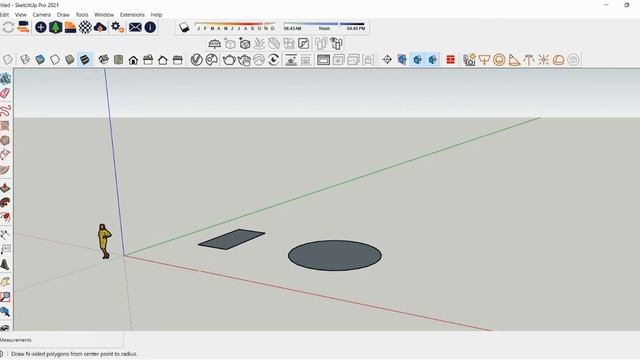Image resolution: width=640 pixels, height=360 pixels.
Task: Click the cube with star icon
Action: click(x=244, y=43)
